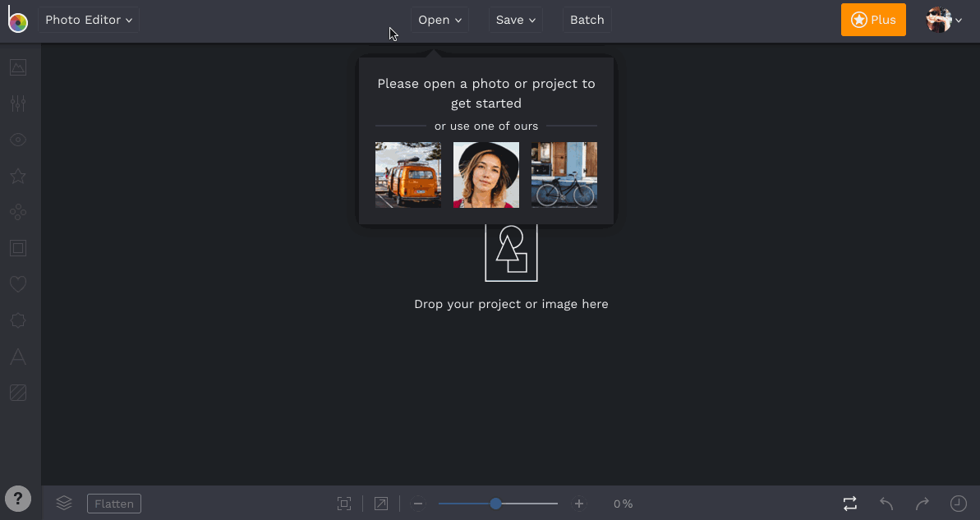The image size is (980, 520).
Task: Click the zoom in plus icon
Action: pyautogui.click(x=579, y=504)
